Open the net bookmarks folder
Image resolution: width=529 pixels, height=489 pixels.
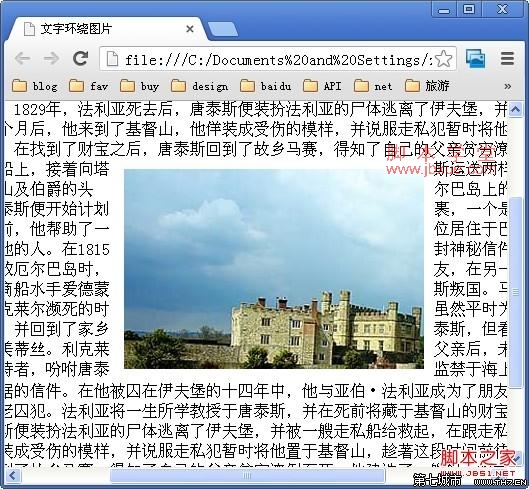tap(373, 86)
